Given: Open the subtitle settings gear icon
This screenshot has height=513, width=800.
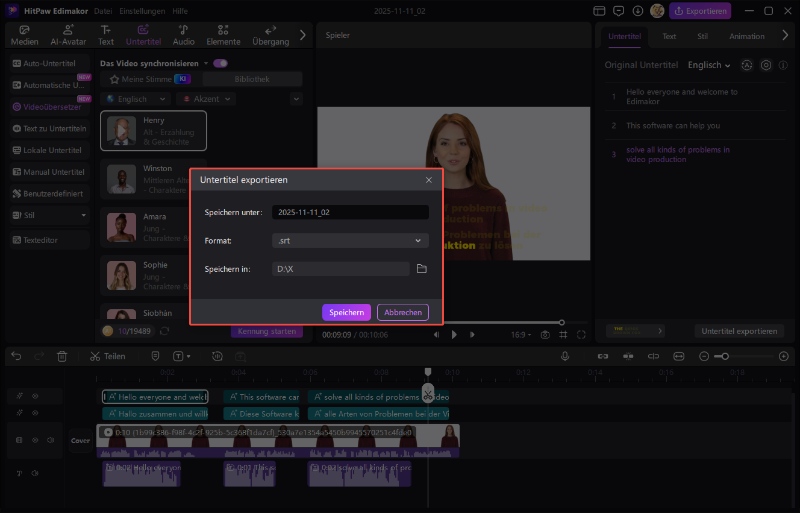Looking at the screenshot, I should coord(766,65).
